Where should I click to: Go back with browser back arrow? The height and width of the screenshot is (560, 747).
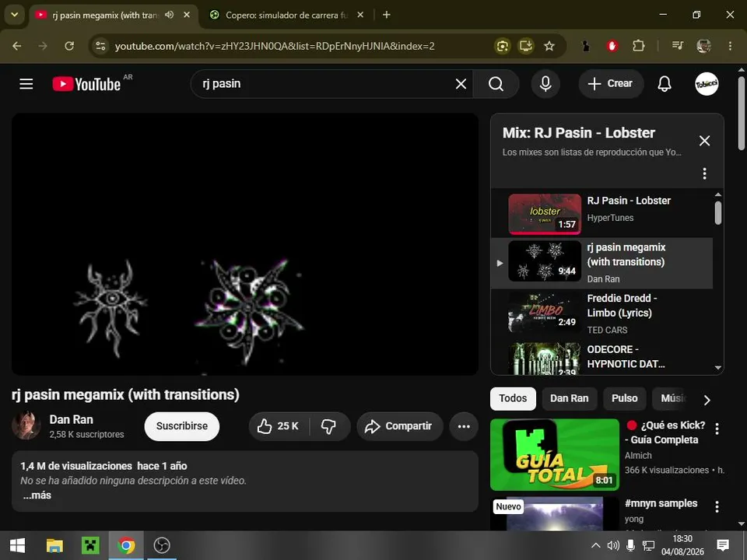pos(17,46)
